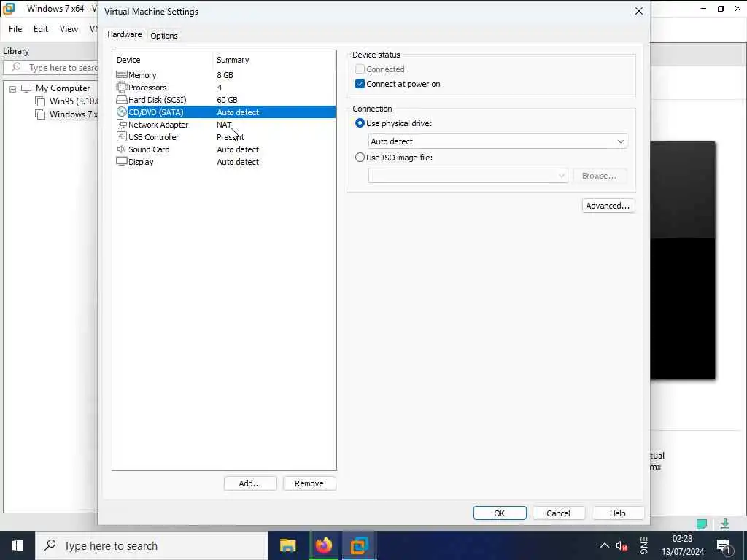Open the Edit menu
The image size is (747, 560).
tap(41, 29)
